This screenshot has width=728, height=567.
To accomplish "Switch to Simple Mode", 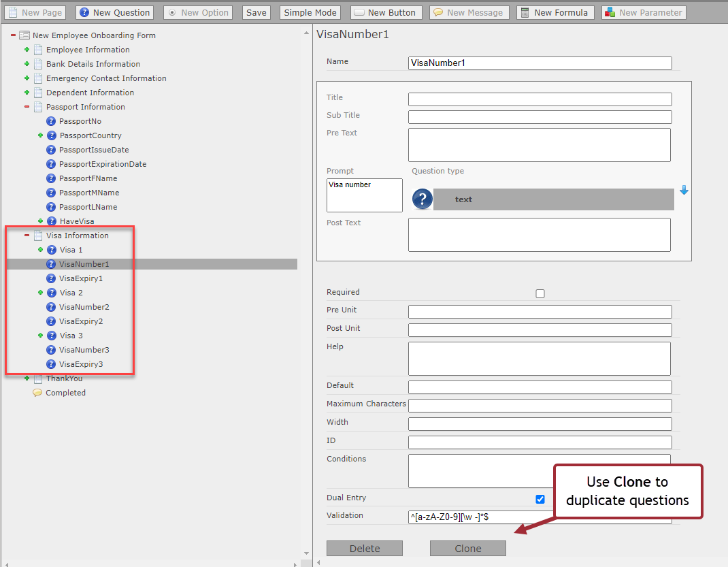I will (x=310, y=12).
